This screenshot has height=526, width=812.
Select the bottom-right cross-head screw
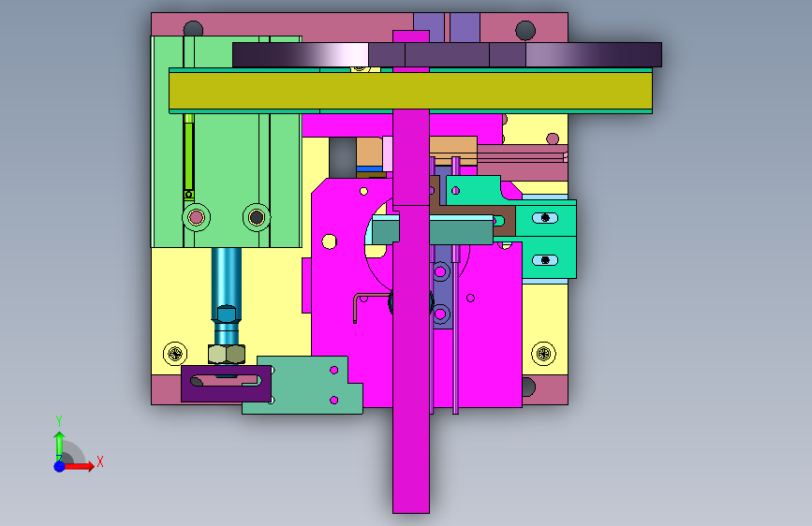pos(544,354)
